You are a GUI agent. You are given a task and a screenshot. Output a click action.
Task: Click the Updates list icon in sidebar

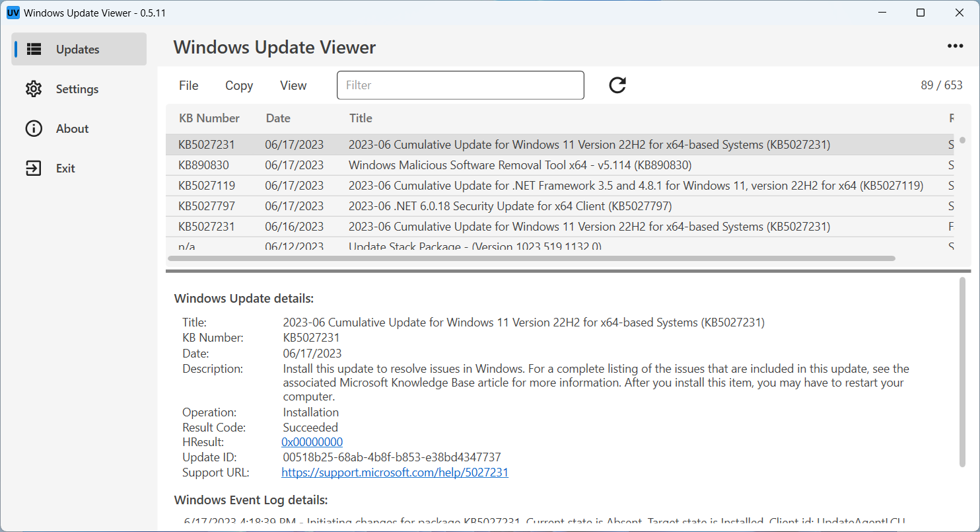(x=34, y=49)
